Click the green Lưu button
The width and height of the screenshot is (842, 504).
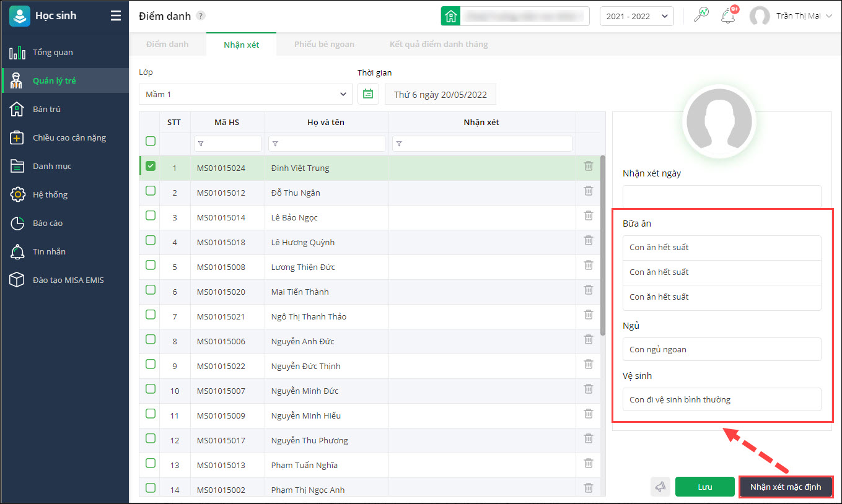point(704,487)
